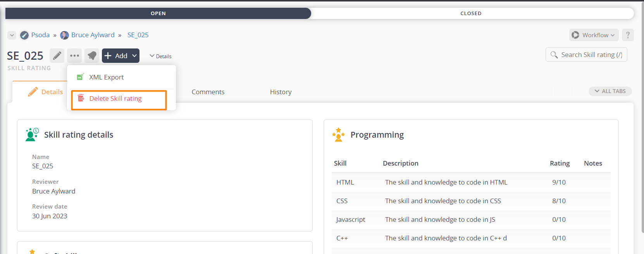This screenshot has height=254, width=644.
Task: Click review date 30 Jun 2023
Action: 50,216
